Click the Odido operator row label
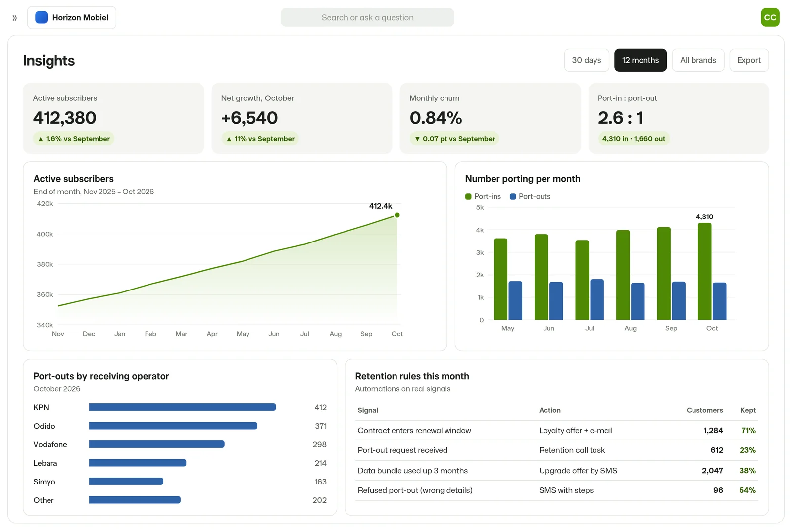Image resolution: width=792 pixels, height=532 pixels. 44,426
